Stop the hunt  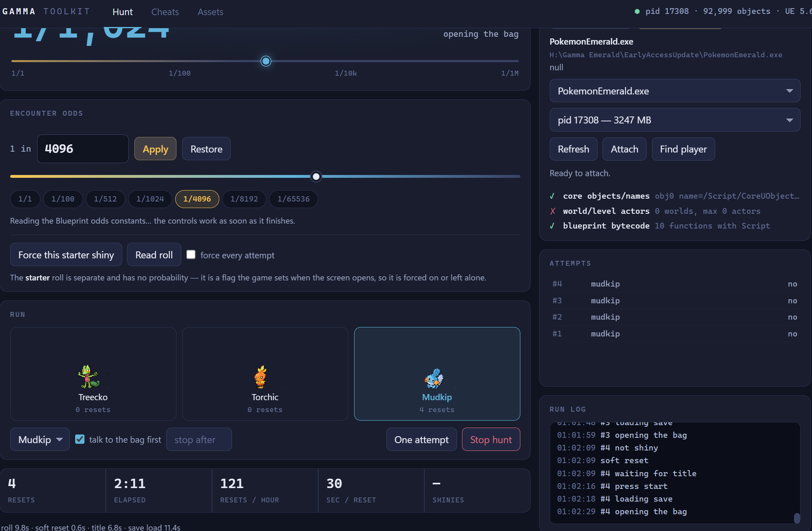click(x=491, y=439)
